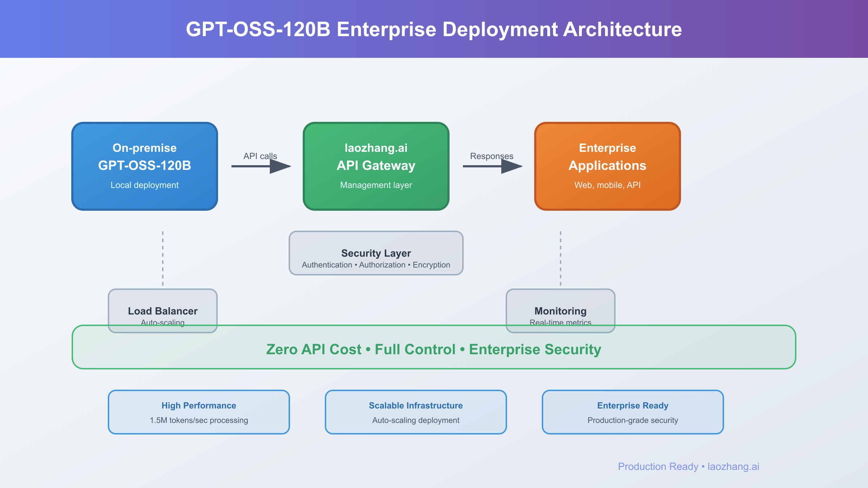Click 'Authentication • Authorization • Encryption' text
Screen dimensions: 868x488
(376, 265)
